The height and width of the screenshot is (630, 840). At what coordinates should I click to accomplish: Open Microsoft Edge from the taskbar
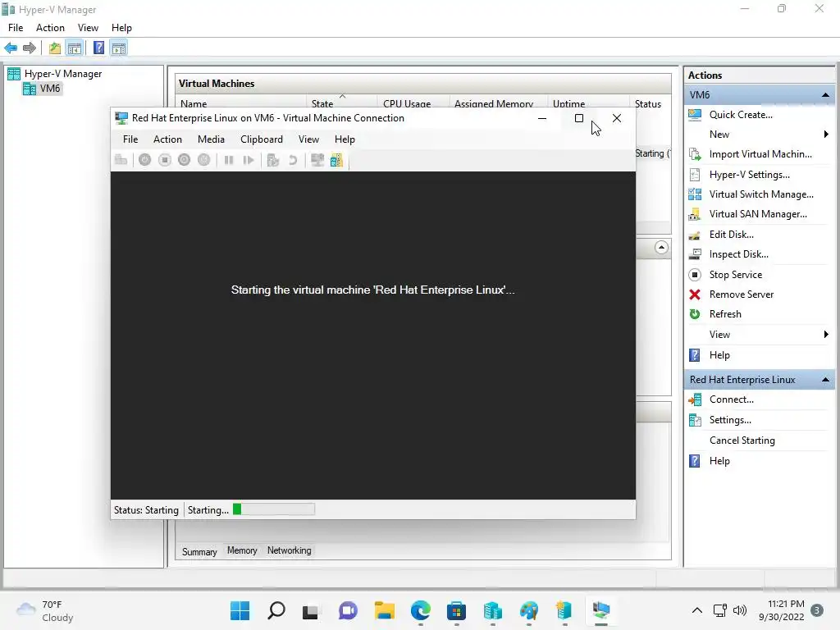click(x=421, y=610)
